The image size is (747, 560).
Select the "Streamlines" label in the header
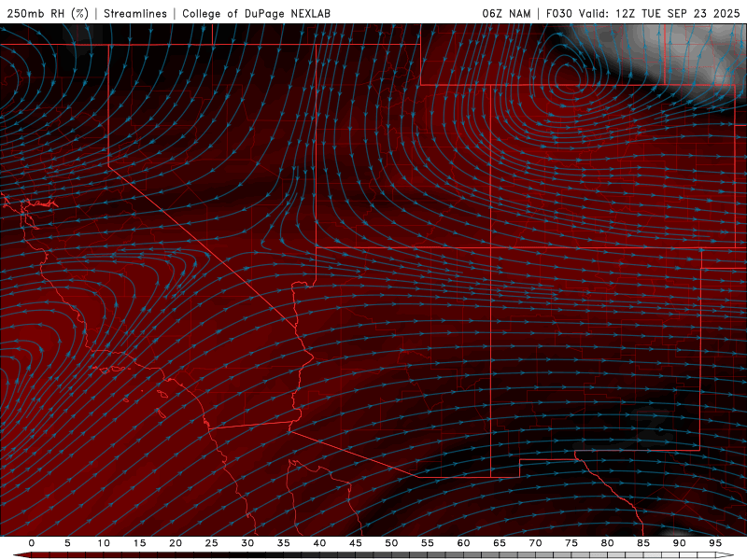click(135, 13)
